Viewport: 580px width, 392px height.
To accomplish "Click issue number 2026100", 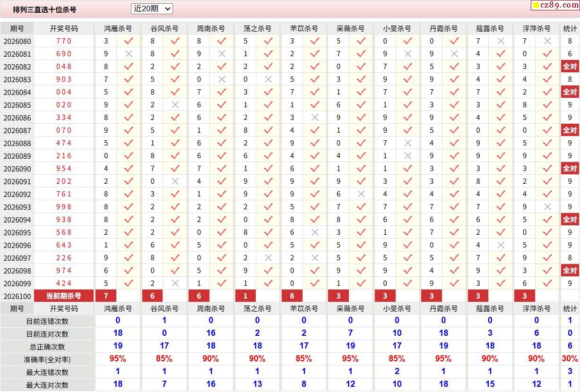I will tap(17, 296).
